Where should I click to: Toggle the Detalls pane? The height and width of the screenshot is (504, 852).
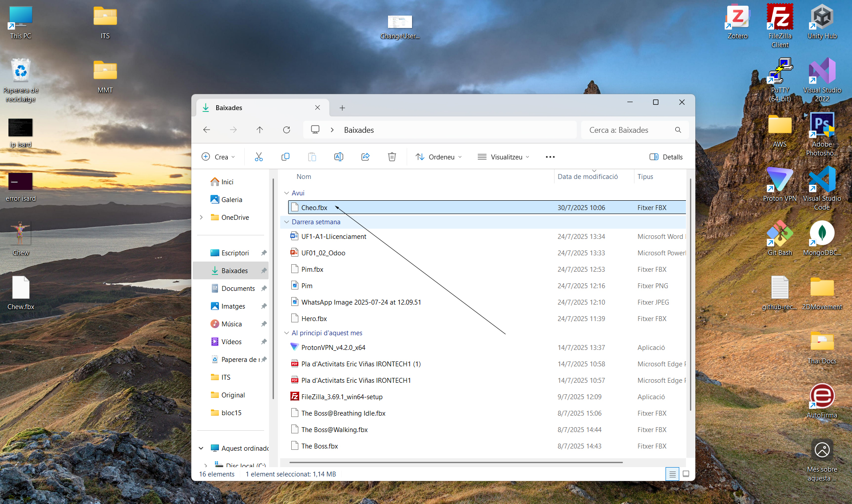666,157
